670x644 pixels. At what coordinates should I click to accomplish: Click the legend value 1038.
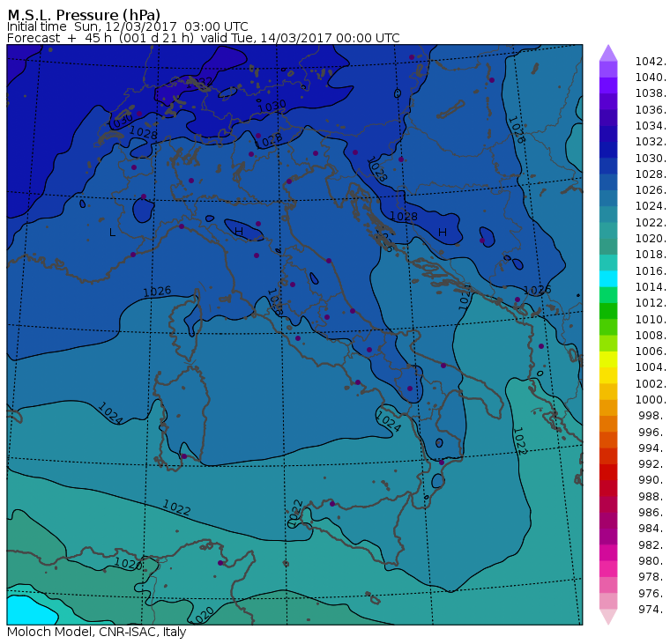pos(651,93)
